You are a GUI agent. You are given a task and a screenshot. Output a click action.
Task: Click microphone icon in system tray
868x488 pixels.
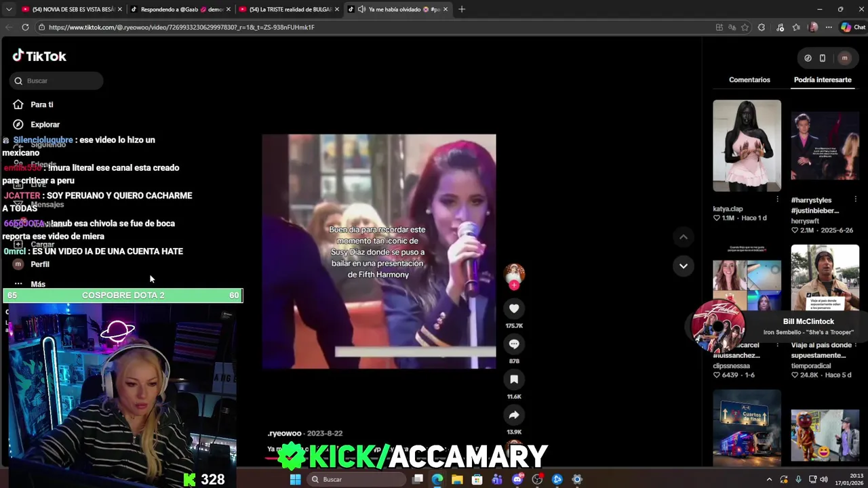point(798,479)
